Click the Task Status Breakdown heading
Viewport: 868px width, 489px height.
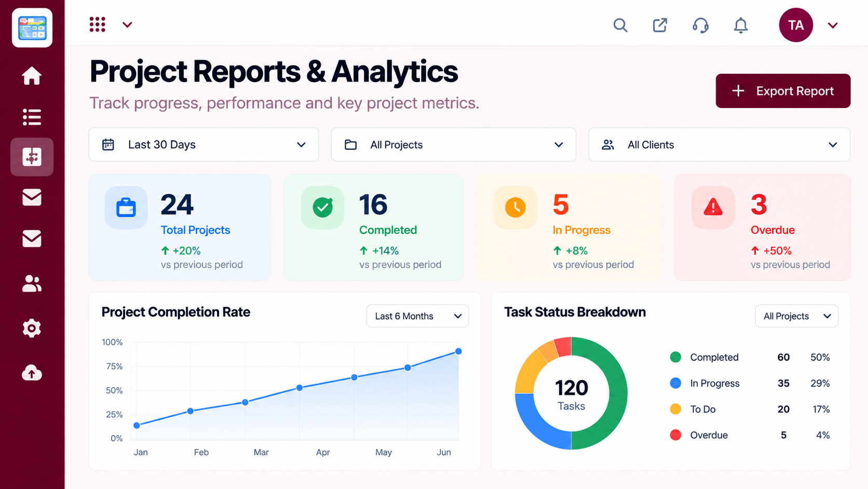(x=575, y=312)
